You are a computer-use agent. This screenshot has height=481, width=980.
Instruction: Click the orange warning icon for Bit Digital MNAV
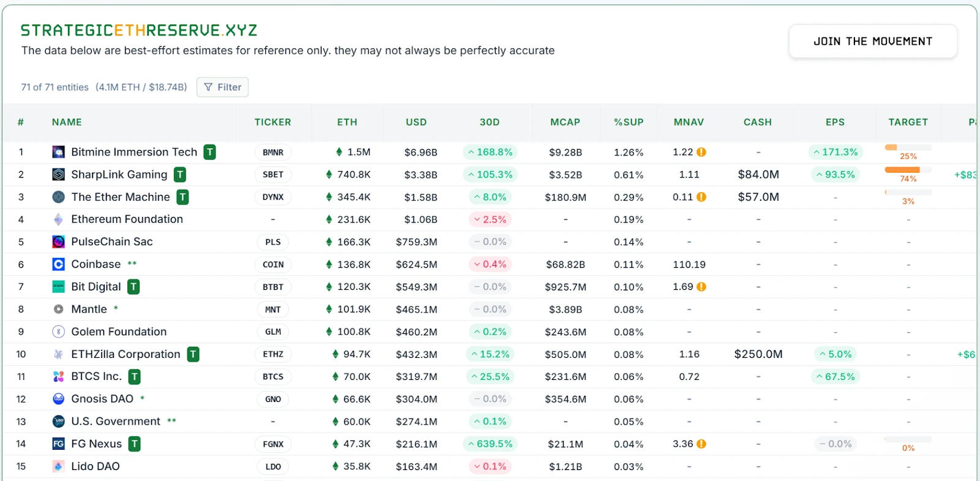click(x=701, y=287)
